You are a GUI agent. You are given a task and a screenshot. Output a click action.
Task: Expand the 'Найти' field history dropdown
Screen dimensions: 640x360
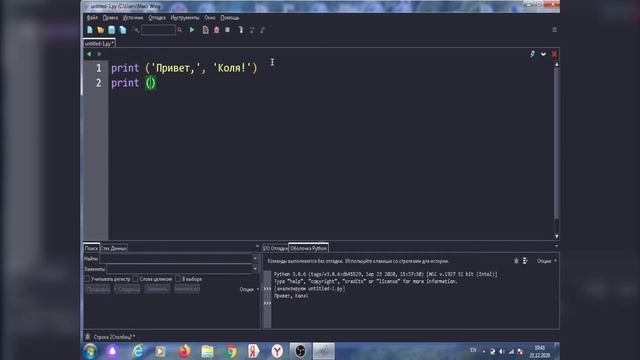point(255,258)
